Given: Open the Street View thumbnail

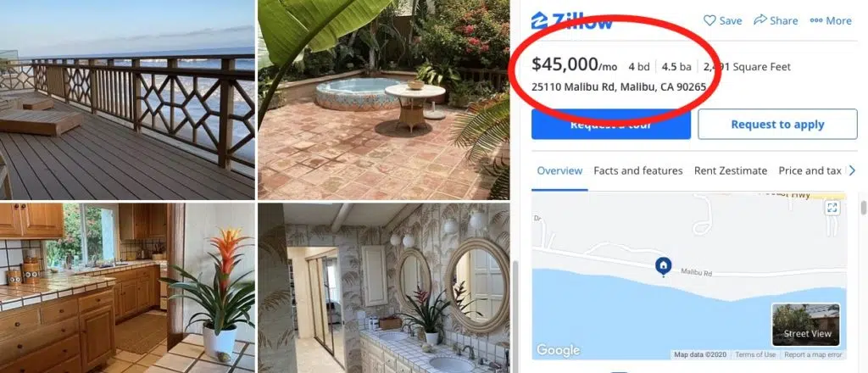Looking at the screenshot, I should [805, 325].
